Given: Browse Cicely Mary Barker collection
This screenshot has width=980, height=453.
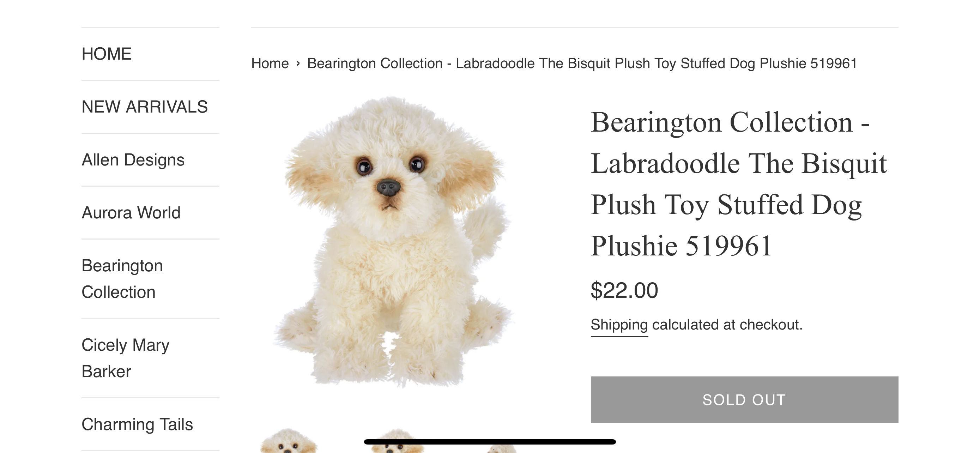Looking at the screenshot, I should 126,358.
